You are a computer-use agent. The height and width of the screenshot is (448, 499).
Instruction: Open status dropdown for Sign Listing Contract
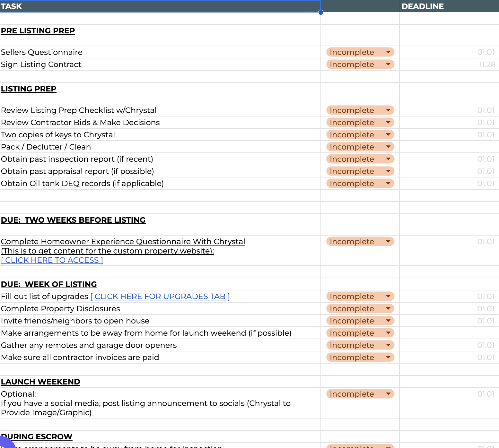[x=360, y=64]
